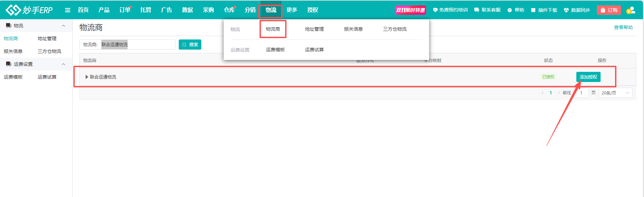The image size is (644, 197).
Task: Click the 操作 column header
Action: [x=602, y=60]
